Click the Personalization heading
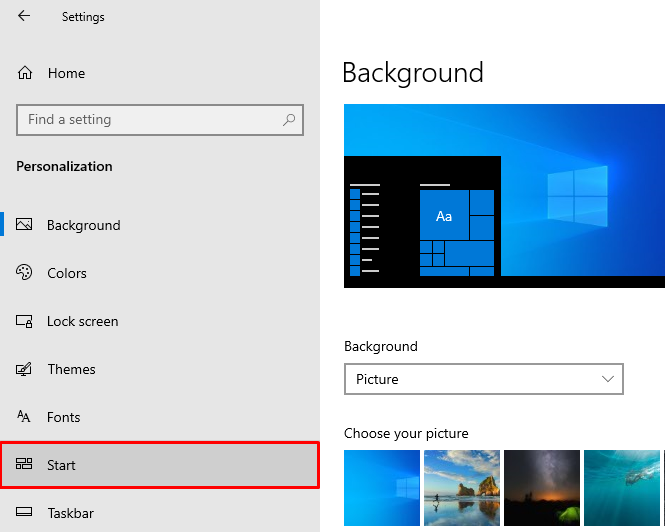The width and height of the screenshot is (665, 532). click(x=64, y=166)
